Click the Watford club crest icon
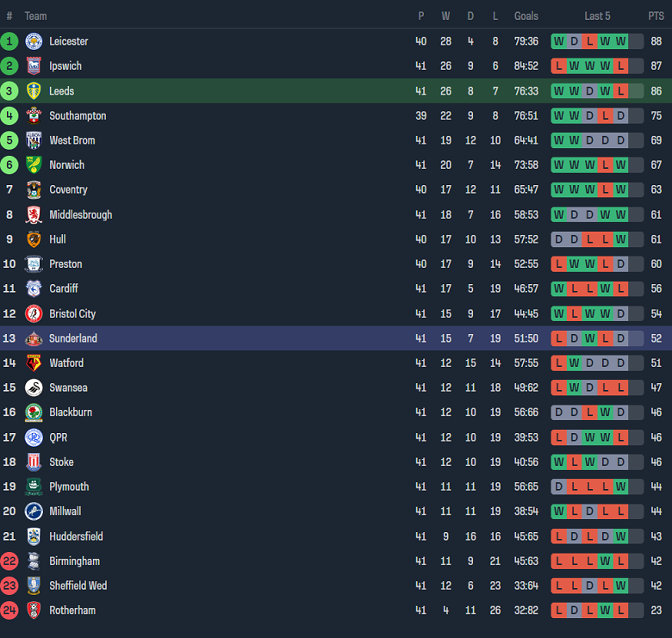 pyautogui.click(x=34, y=363)
